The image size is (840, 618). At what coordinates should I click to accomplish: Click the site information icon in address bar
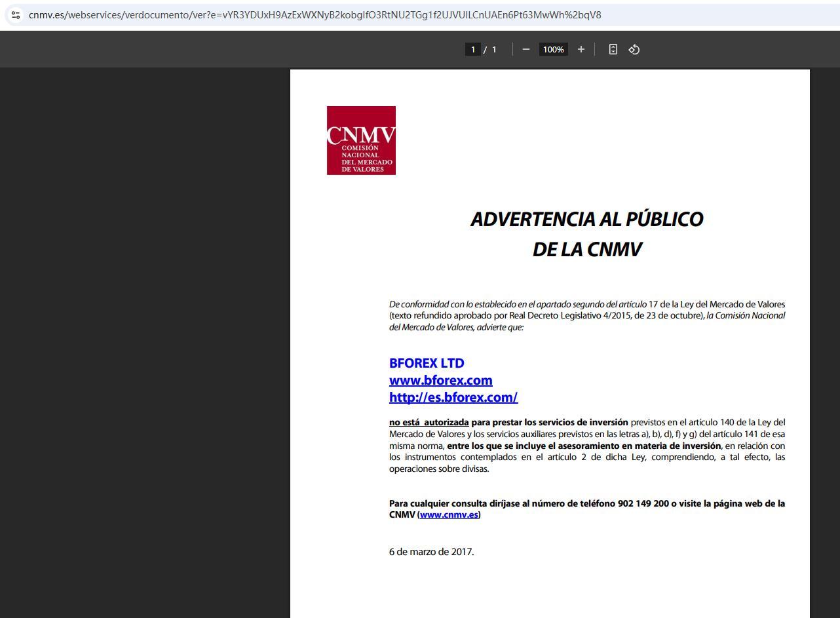(x=16, y=14)
